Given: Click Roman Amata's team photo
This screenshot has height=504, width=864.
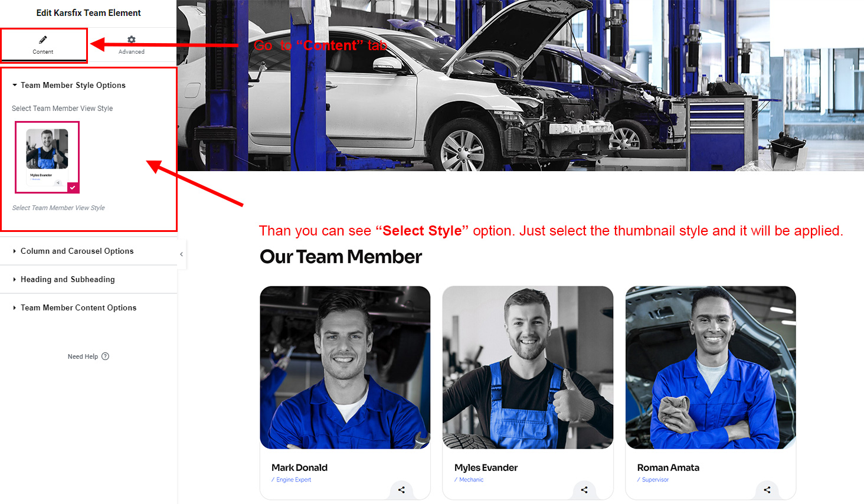Looking at the screenshot, I should click(711, 367).
